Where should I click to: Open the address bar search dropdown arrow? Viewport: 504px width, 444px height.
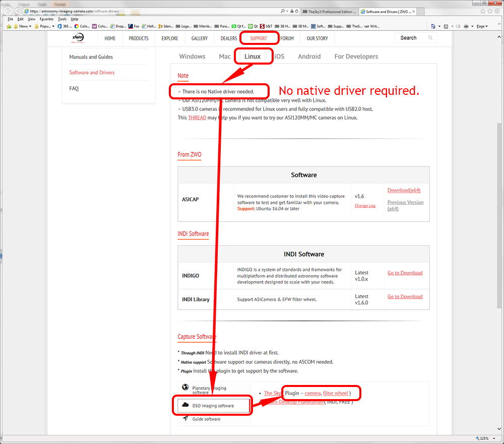287,11
